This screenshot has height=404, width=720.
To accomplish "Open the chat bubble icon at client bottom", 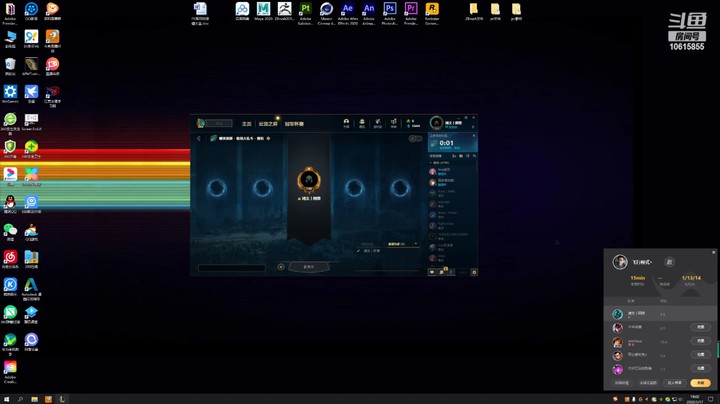I will coord(432,272).
